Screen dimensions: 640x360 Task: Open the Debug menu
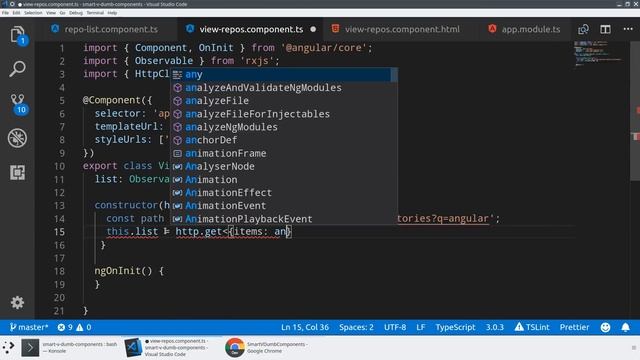pyautogui.click(x=76, y=13)
